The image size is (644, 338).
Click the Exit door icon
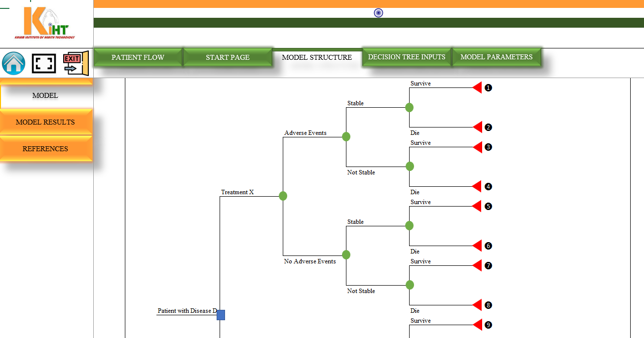(x=76, y=63)
